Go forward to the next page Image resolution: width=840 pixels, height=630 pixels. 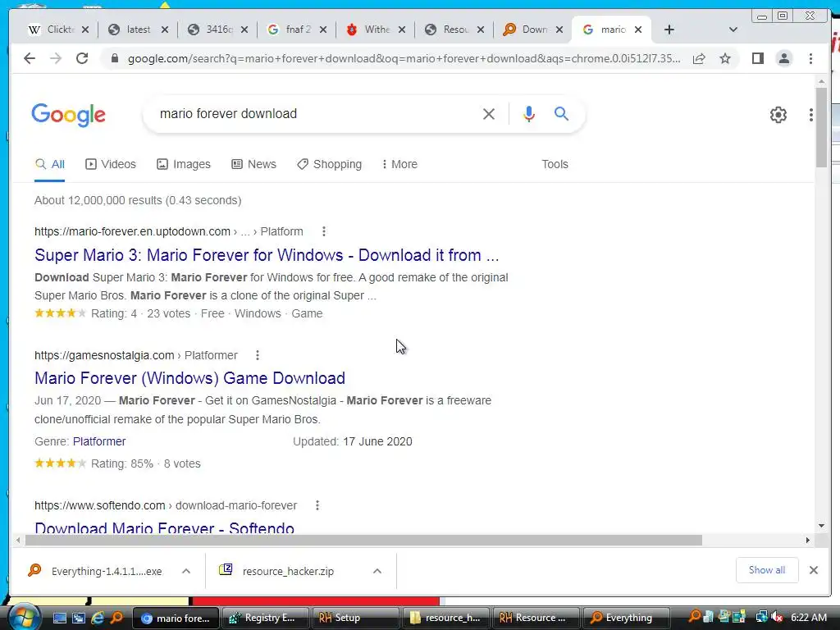pos(56,58)
